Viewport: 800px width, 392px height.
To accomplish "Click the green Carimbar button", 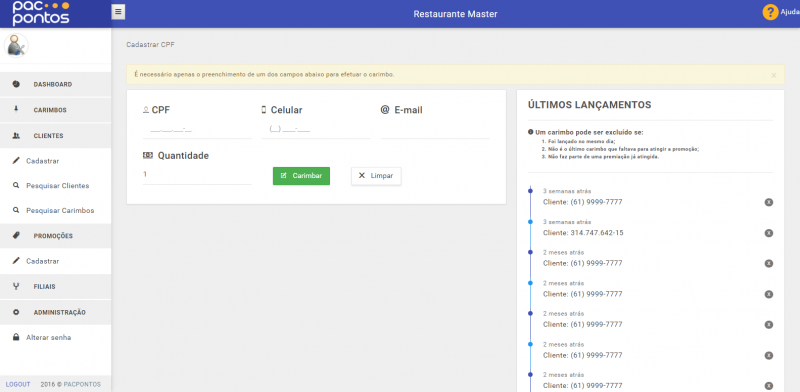I will pos(301,176).
